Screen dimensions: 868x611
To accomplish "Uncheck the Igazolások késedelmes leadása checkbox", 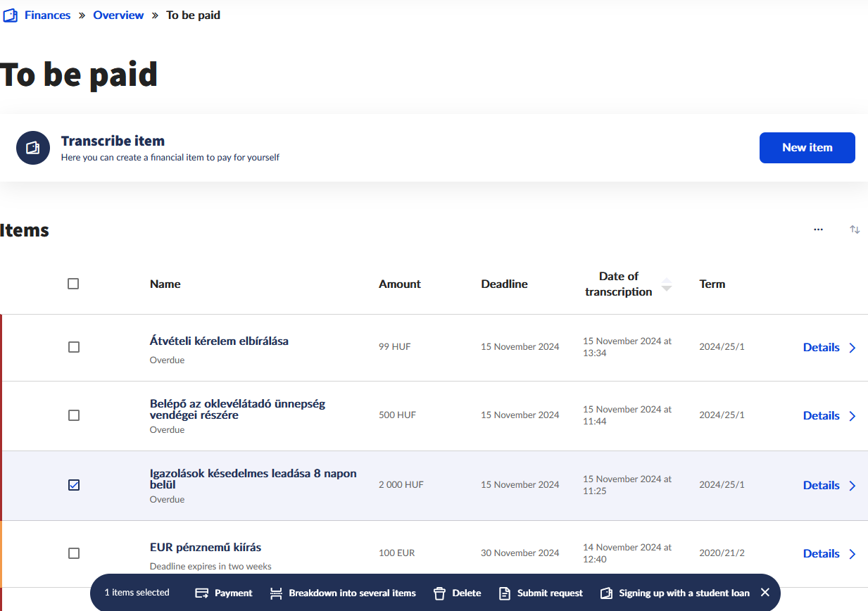I will (74, 485).
